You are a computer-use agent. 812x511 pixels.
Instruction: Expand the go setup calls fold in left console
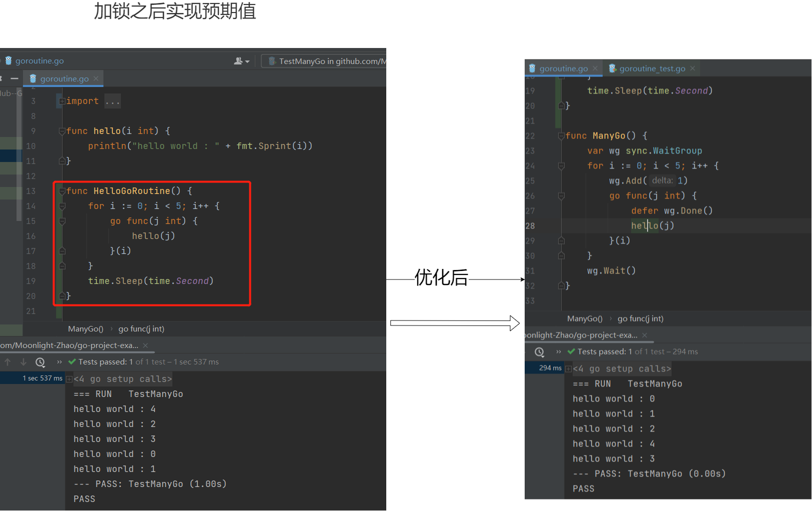pyautogui.click(x=69, y=379)
